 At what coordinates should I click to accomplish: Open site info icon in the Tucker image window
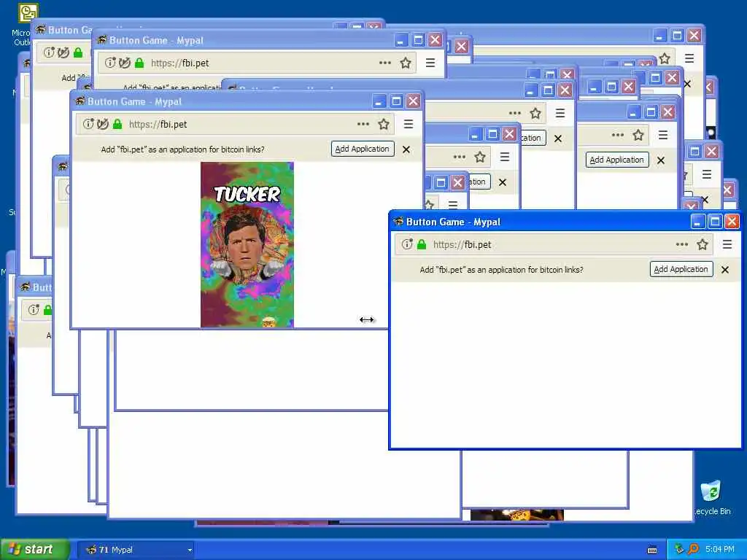[88, 124]
